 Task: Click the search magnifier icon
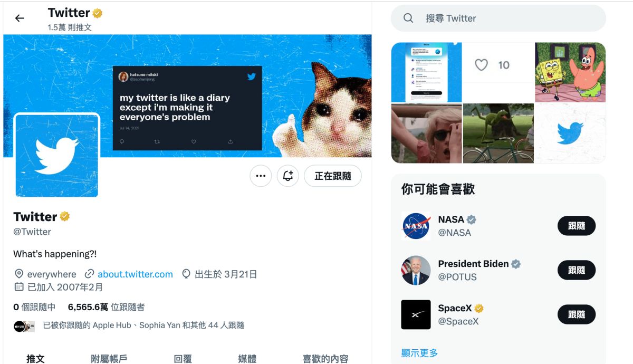408,18
